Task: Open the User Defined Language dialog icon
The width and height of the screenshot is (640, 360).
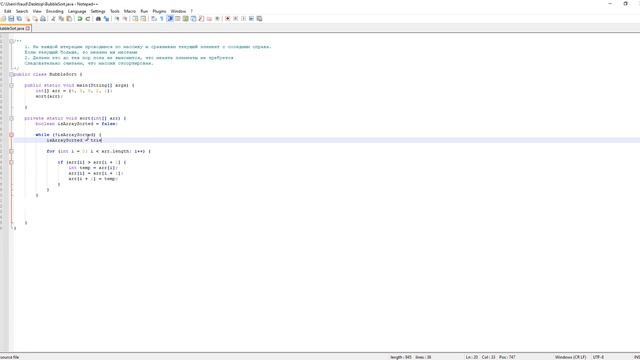Action: pos(178,19)
